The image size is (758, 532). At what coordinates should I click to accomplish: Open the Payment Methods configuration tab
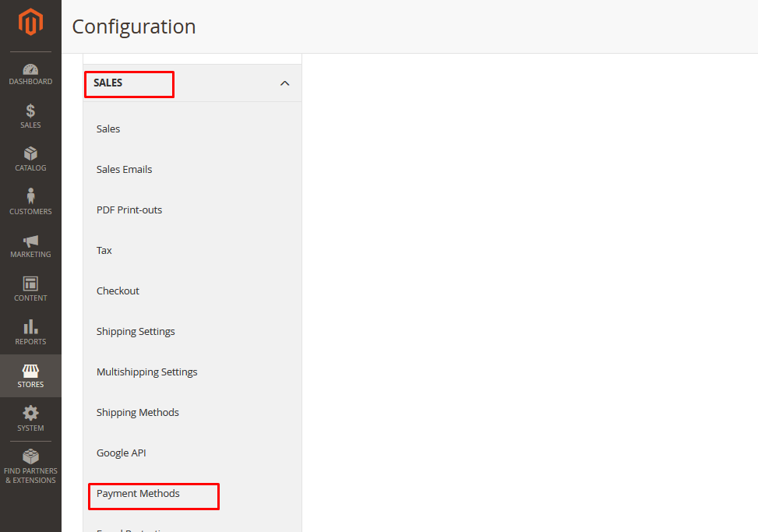coord(138,494)
